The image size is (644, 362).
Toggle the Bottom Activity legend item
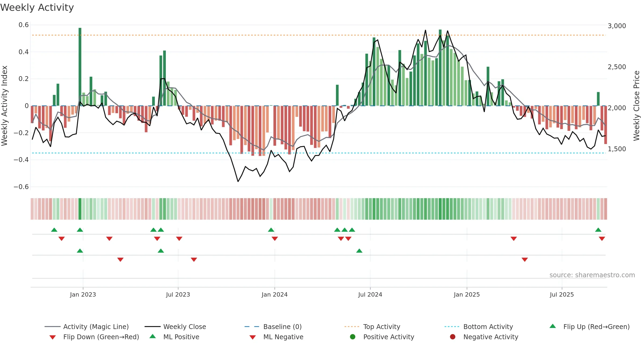click(479, 327)
